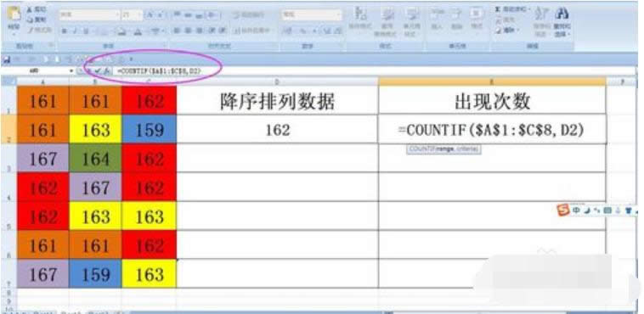Select the header cell 出现次数

click(492, 100)
